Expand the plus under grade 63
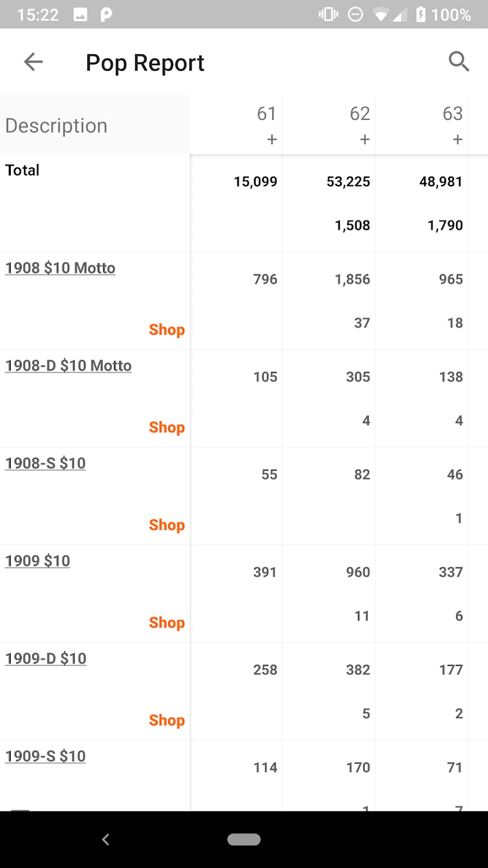This screenshot has height=868, width=488. click(457, 140)
